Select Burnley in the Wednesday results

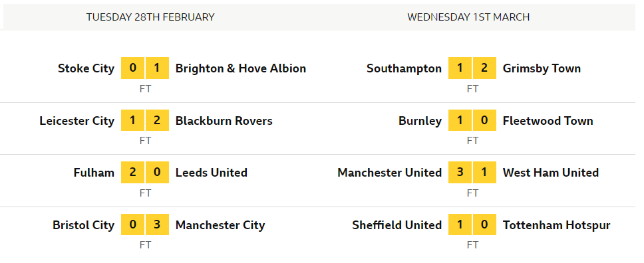point(420,121)
